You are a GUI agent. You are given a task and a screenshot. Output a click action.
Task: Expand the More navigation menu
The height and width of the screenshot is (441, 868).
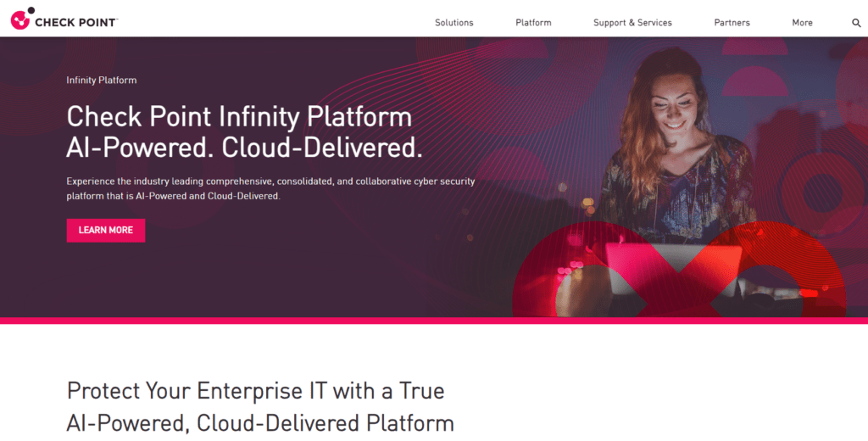click(x=802, y=23)
